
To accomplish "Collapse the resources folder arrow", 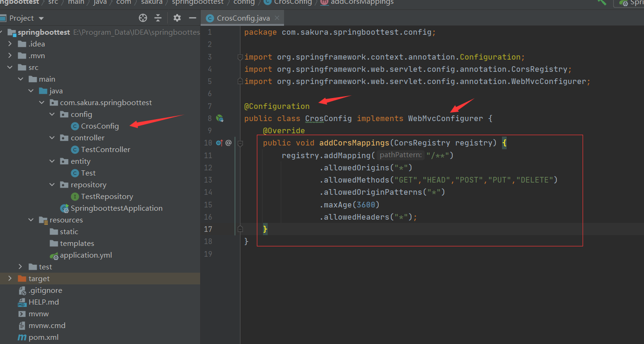I will 31,220.
